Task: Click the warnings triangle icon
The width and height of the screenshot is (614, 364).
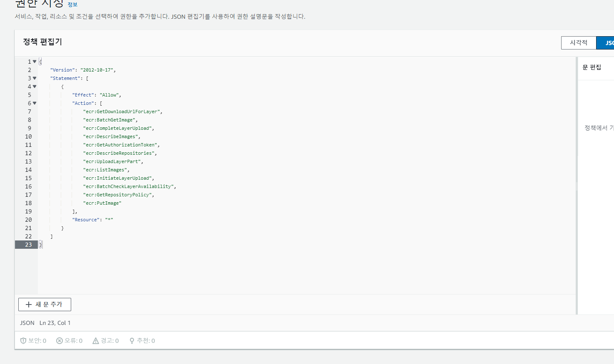Action: point(96,341)
